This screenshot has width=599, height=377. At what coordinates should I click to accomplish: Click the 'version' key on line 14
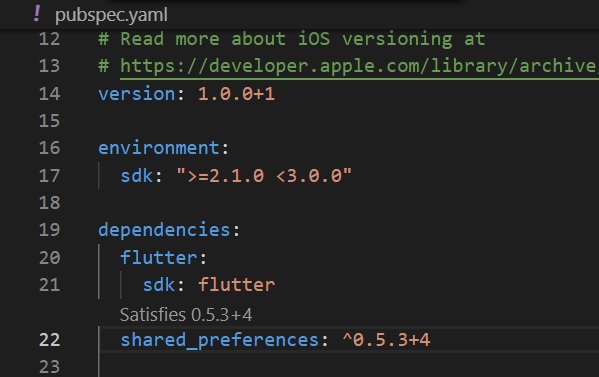136,94
